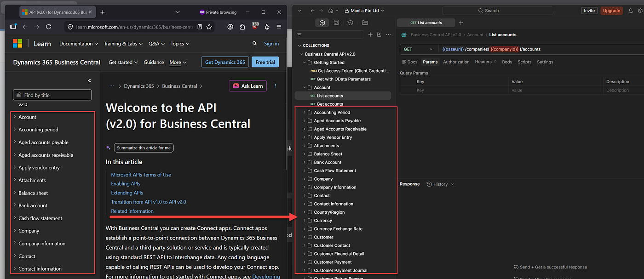Click the Microsoft Learn search magnifier icon
The width and height of the screenshot is (644, 279).
254,44
